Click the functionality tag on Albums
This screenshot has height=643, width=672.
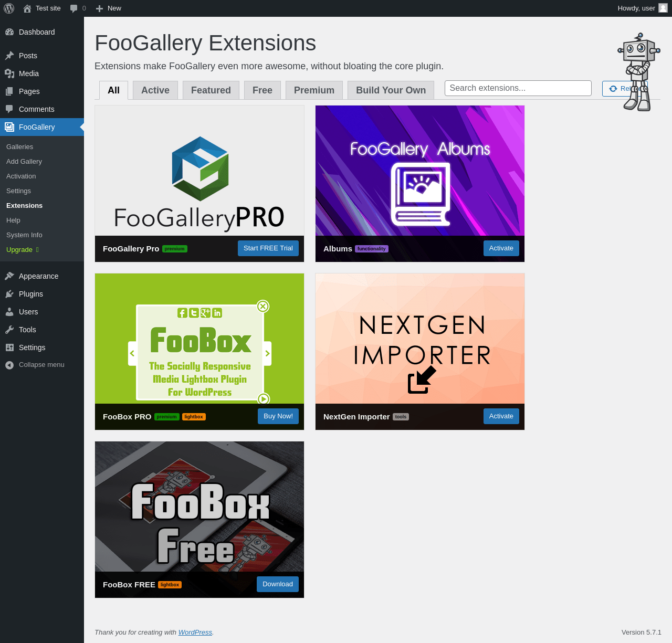[372, 249]
